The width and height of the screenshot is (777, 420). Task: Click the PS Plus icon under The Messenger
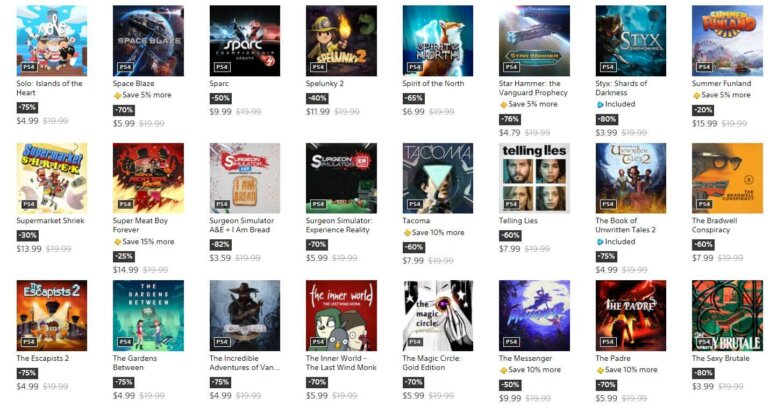click(503, 370)
